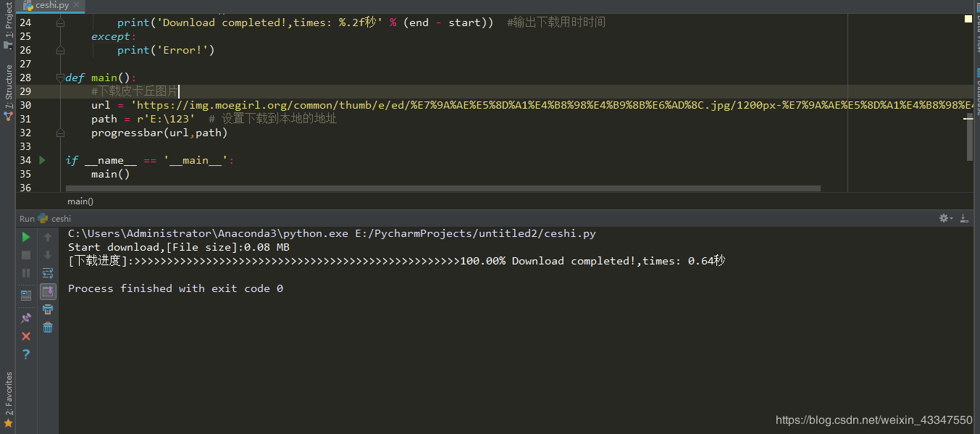Open help with the blue question mark
The width and height of the screenshot is (980, 434).
[26, 354]
